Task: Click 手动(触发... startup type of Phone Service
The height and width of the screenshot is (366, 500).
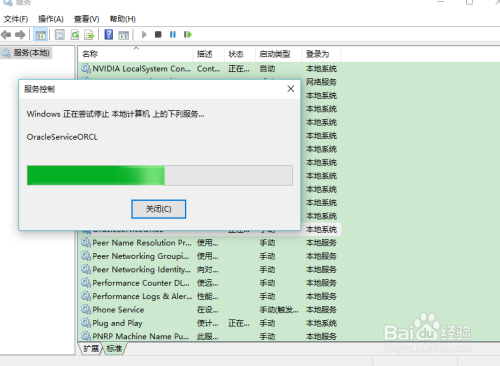Action: coord(279,310)
